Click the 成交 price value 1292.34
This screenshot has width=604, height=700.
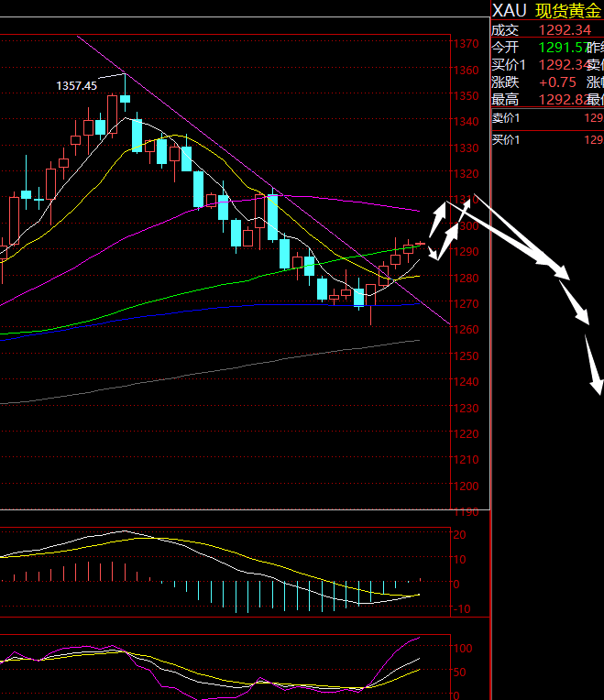(565, 30)
